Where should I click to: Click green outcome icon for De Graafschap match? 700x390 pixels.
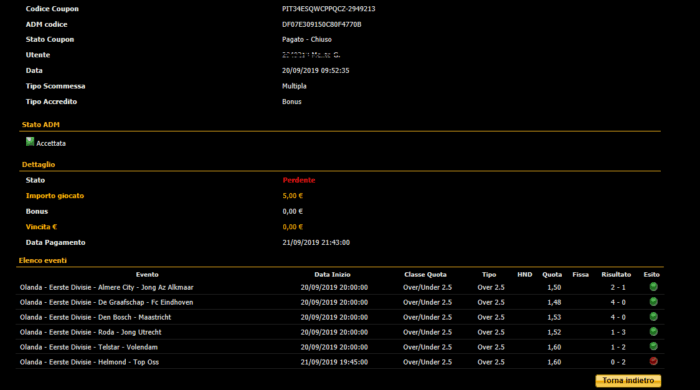click(x=654, y=302)
